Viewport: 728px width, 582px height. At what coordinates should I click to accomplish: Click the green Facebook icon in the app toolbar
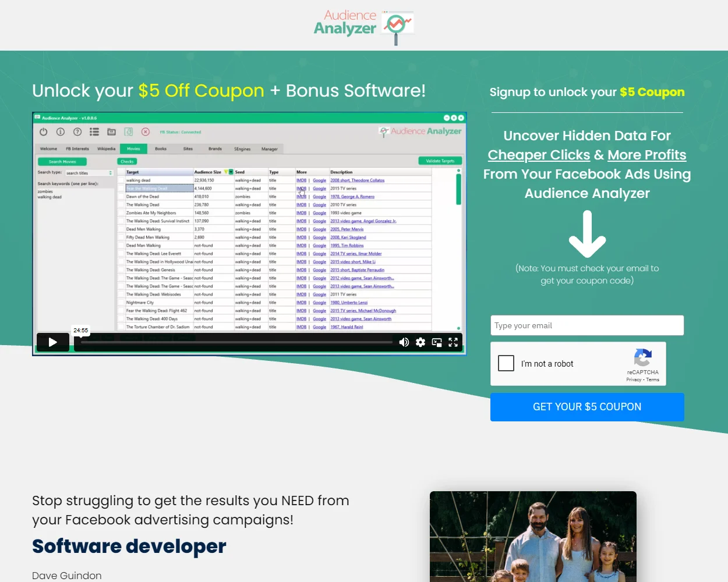click(x=129, y=132)
